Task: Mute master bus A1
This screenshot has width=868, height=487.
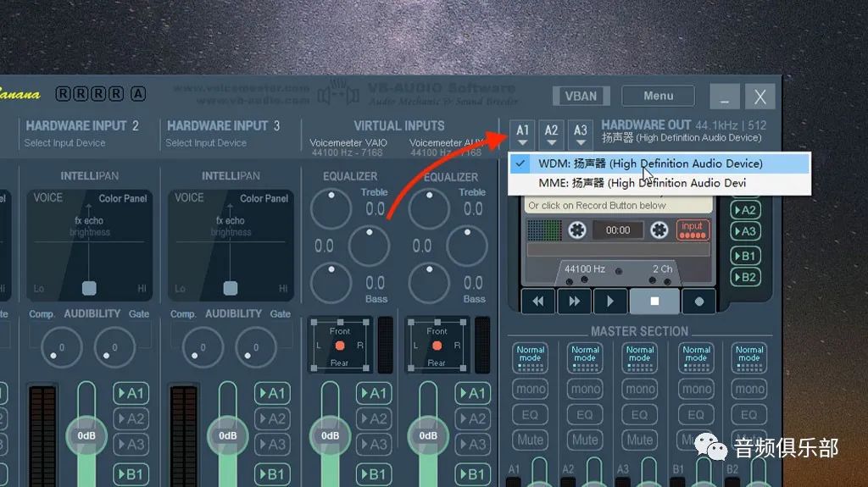Action: [x=531, y=440]
